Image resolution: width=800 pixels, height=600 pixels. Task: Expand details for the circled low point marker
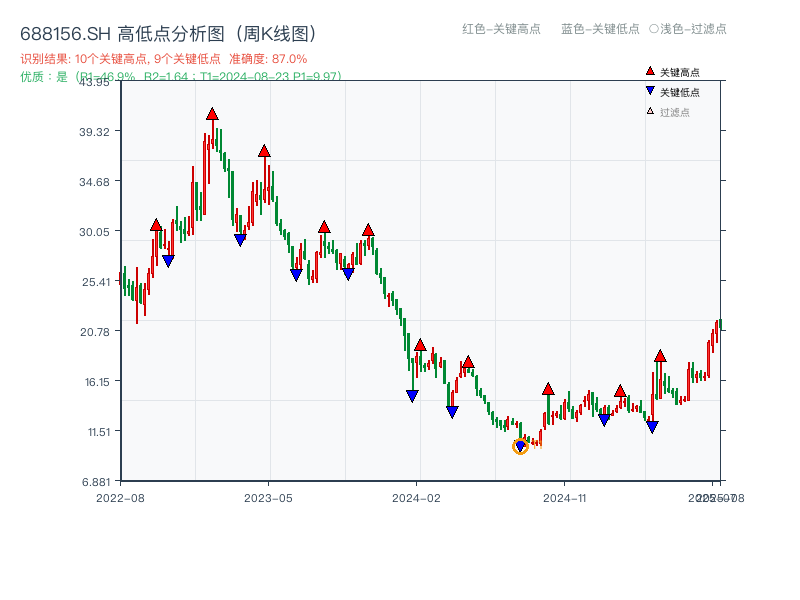(520, 445)
